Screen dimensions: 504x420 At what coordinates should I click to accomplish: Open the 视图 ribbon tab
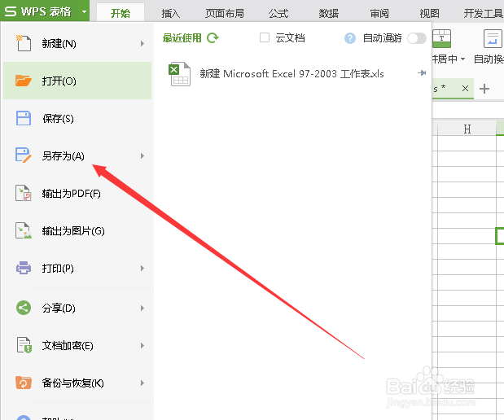coord(429,13)
